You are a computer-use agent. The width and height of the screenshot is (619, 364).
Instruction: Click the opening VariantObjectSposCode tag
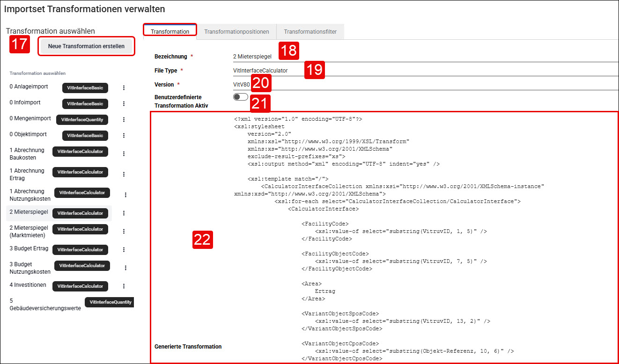340,313
